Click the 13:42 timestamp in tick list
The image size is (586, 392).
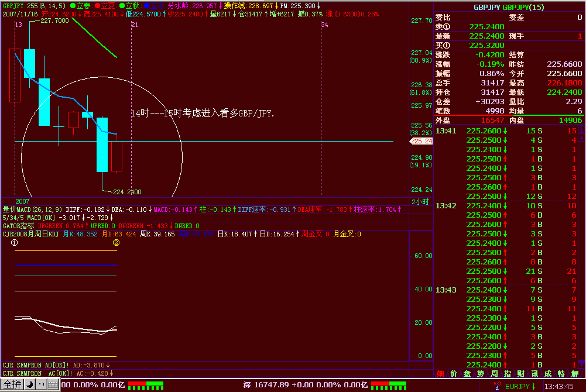(446, 206)
